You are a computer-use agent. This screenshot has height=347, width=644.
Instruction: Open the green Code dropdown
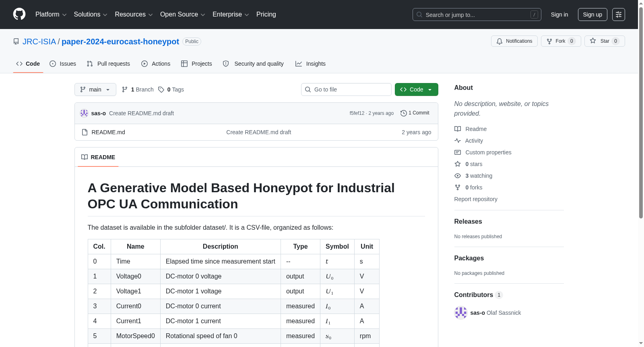click(x=416, y=89)
